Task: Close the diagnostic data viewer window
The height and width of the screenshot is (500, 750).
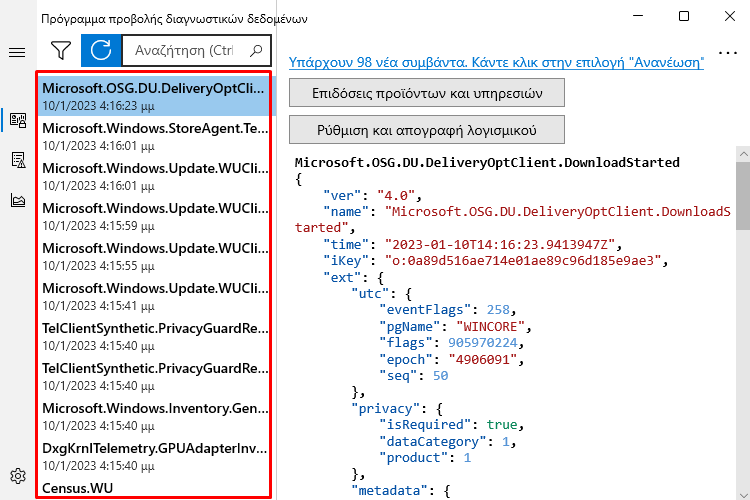Action: (730, 16)
